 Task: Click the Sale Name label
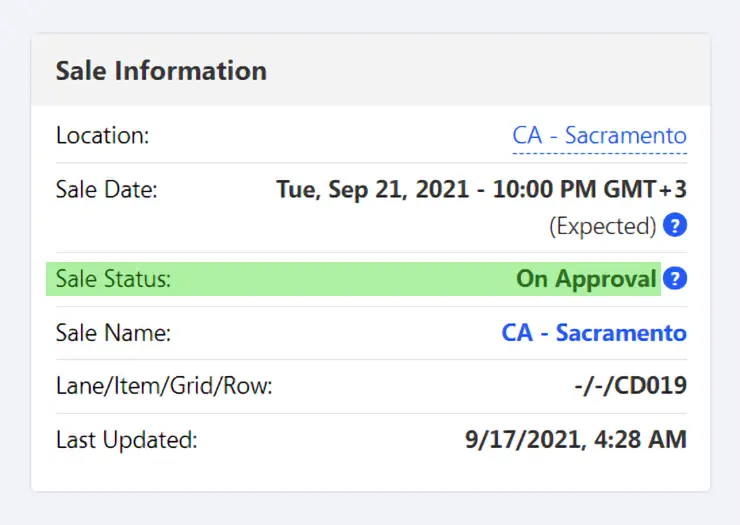pyautogui.click(x=113, y=332)
